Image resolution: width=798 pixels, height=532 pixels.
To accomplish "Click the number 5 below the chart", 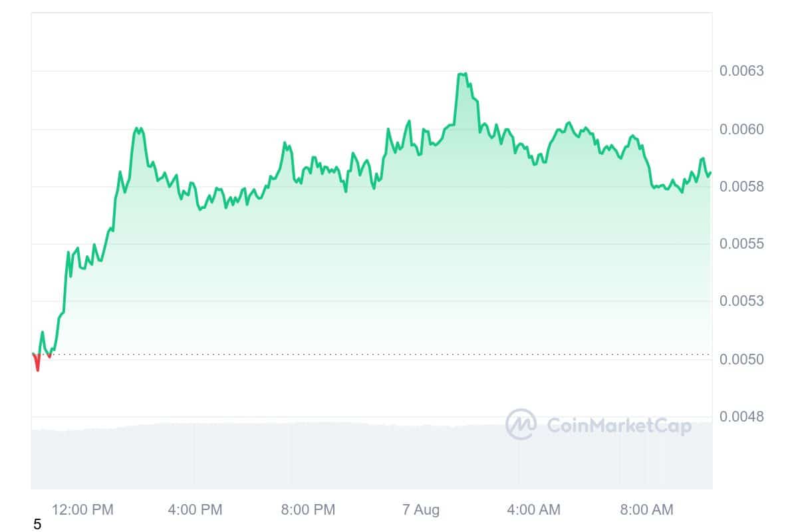I will click(x=37, y=525).
